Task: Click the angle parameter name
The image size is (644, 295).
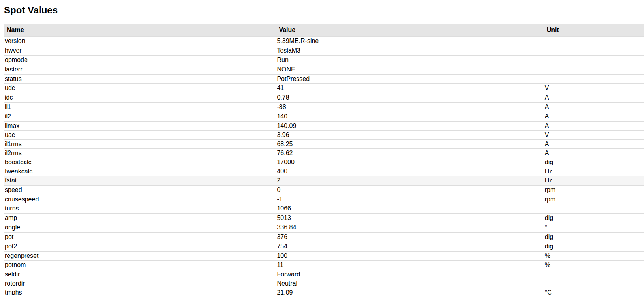Action: tap(12, 227)
